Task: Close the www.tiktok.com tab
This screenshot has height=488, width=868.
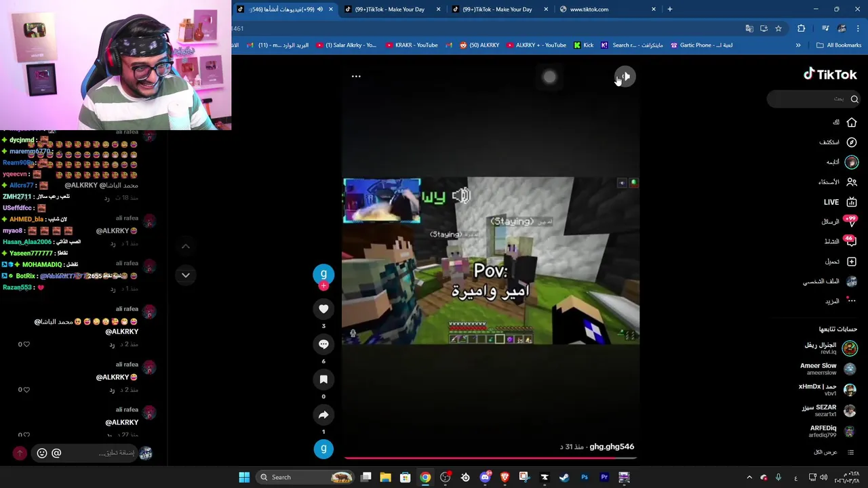Action: (x=654, y=9)
